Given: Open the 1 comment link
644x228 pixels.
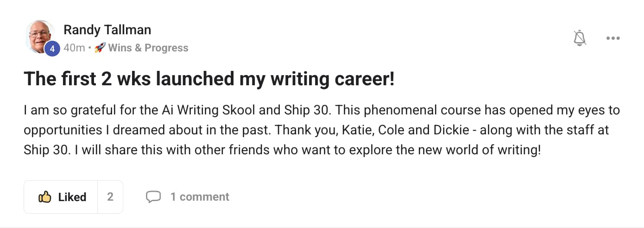Looking at the screenshot, I should (200, 197).
